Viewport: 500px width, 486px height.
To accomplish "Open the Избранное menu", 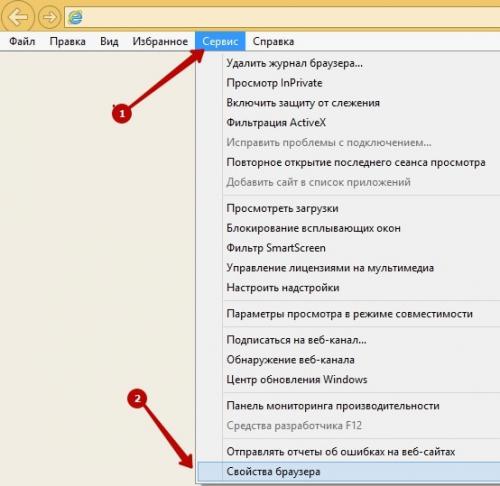I will pyautogui.click(x=160, y=41).
